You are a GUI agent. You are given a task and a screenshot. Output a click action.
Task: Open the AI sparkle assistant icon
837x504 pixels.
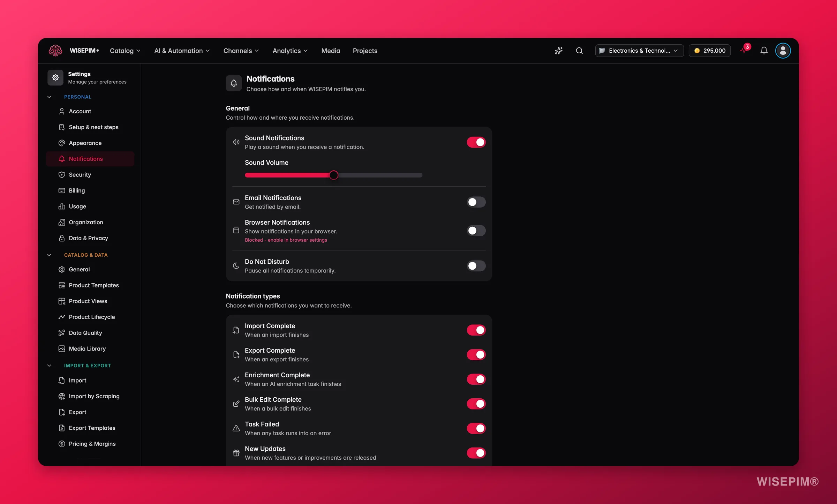coord(559,51)
